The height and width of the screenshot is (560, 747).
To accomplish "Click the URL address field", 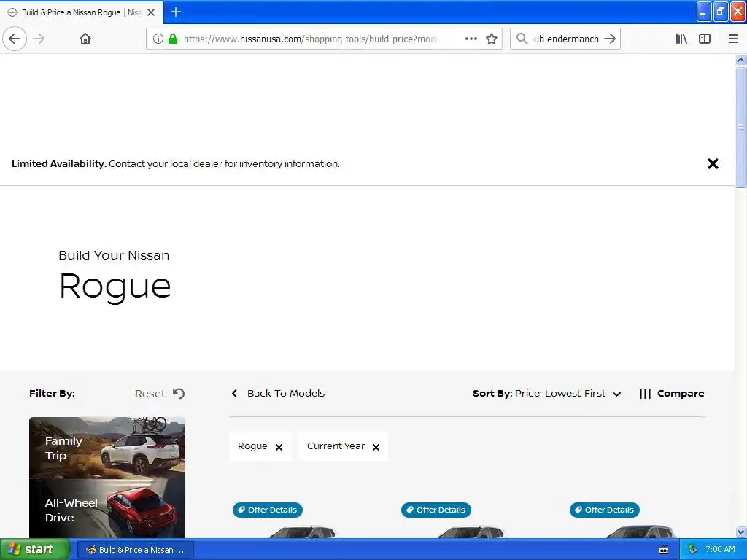I will (309, 39).
